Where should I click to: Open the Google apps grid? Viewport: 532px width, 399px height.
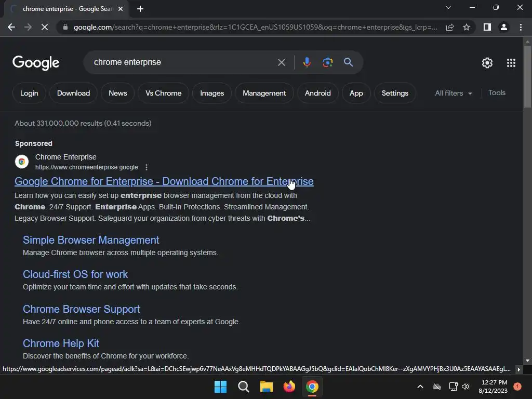pos(511,63)
